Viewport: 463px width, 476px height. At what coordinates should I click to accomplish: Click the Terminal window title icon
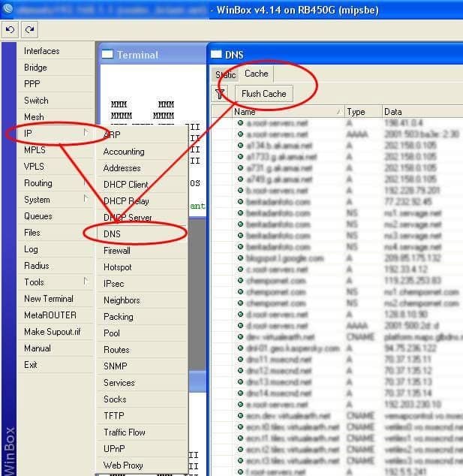(x=107, y=55)
